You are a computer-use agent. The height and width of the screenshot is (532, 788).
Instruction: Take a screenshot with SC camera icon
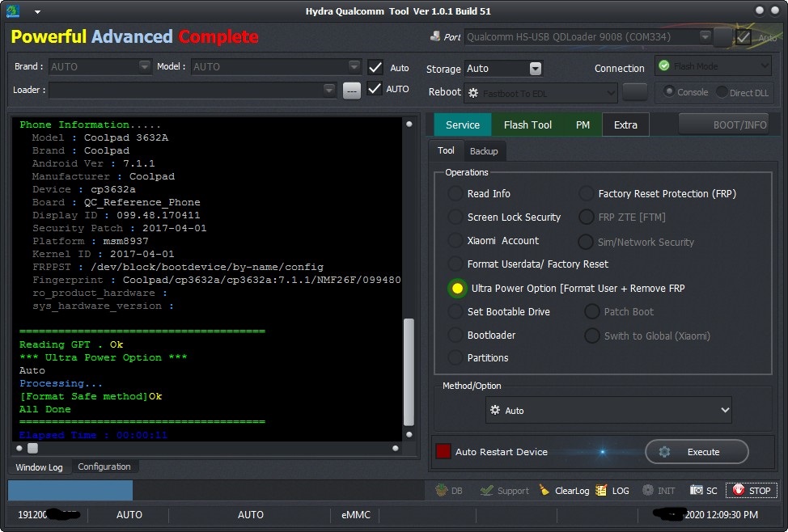[x=696, y=490]
